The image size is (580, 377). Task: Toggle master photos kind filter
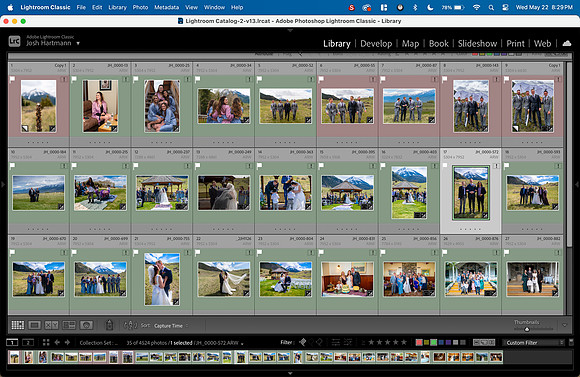coord(477,343)
